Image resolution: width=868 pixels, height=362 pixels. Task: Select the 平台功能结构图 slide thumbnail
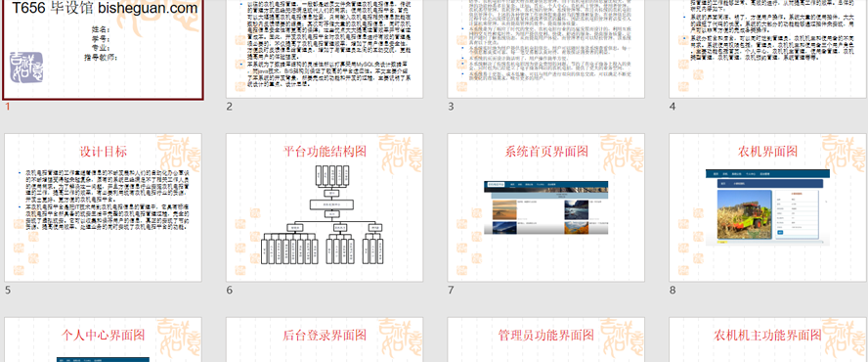pos(325,207)
